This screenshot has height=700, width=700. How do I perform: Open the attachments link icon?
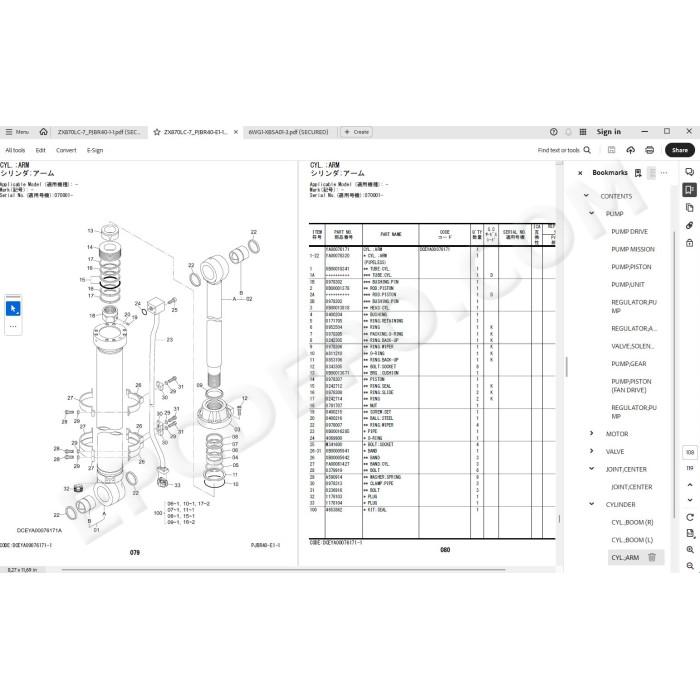click(x=689, y=225)
